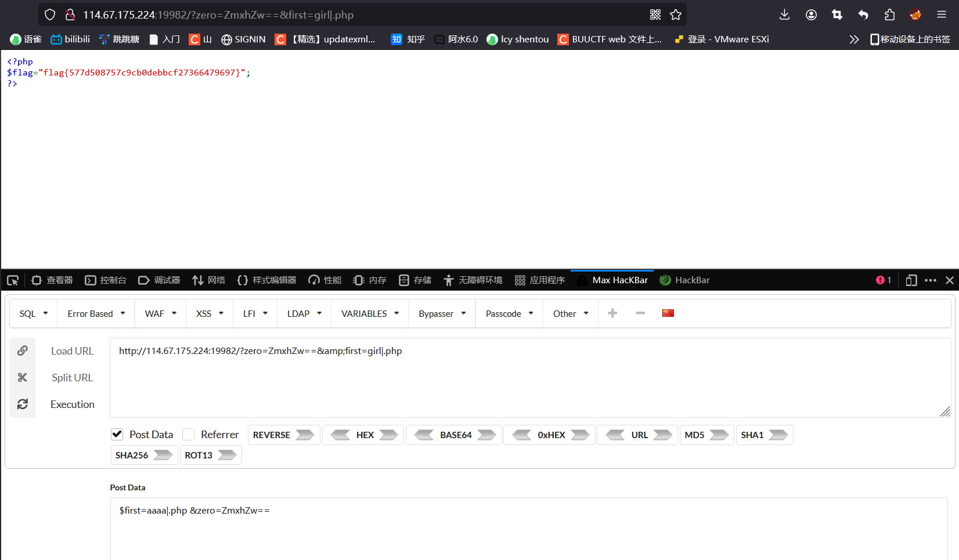The height and width of the screenshot is (560, 959).
Task: Enable the Referrer checkbox
Action: (x=188, y=434)
